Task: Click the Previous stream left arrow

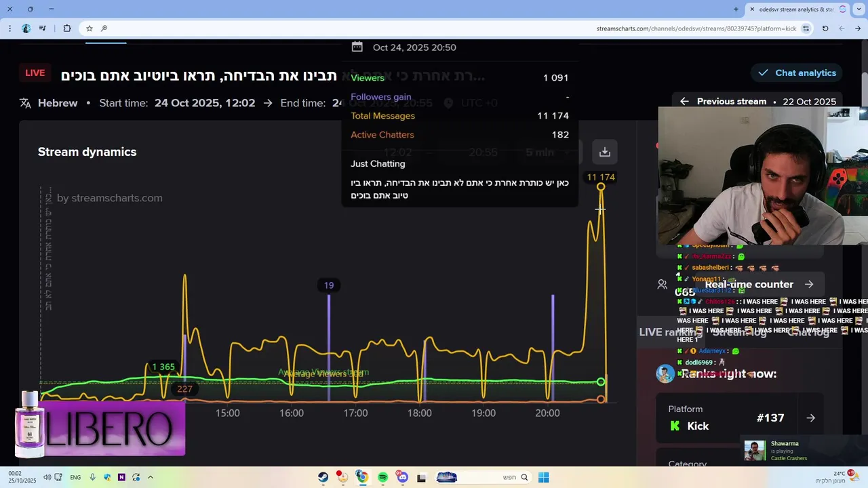Action: (x=684, y=102)
